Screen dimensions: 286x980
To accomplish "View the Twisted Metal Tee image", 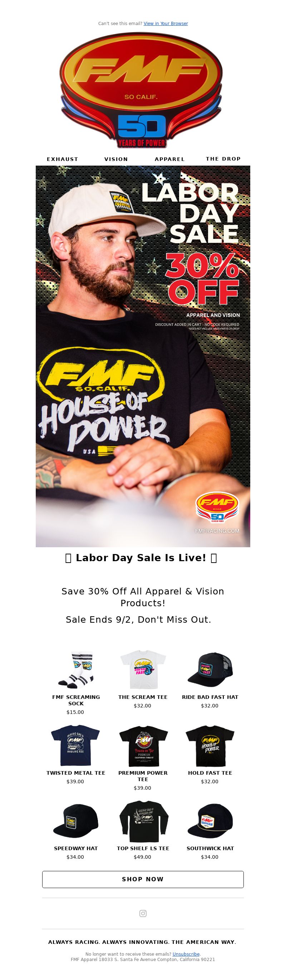I will (76, 746).
